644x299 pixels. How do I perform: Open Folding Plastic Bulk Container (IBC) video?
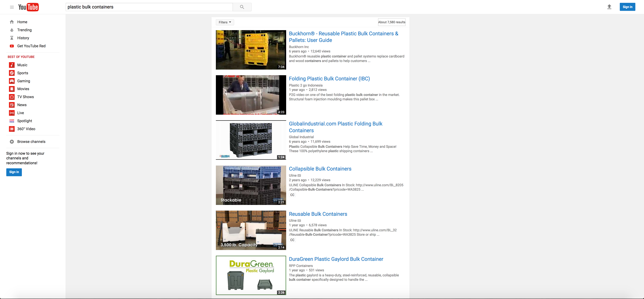[x=329, y=79]
